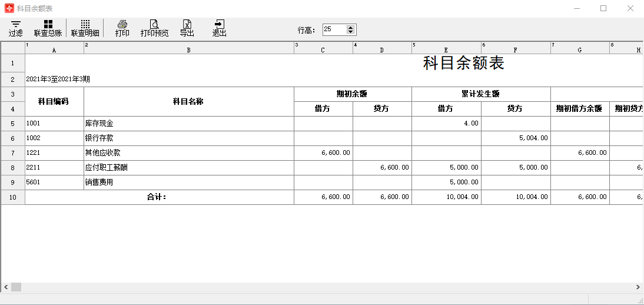Select row 5 header
This screenshot has height=305, width=644.
click(x=13, y=123)
